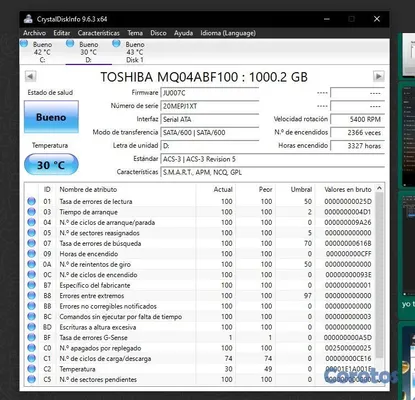Select attribute name Tasa de errores de lectura

tap(96, 201)
